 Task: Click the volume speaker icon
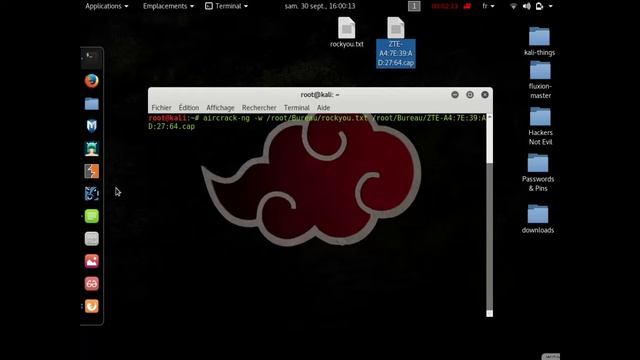point(527,6)
